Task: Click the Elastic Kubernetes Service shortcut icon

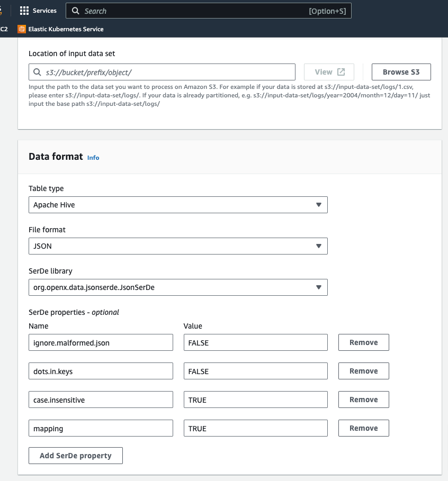Action: point(22,29)
